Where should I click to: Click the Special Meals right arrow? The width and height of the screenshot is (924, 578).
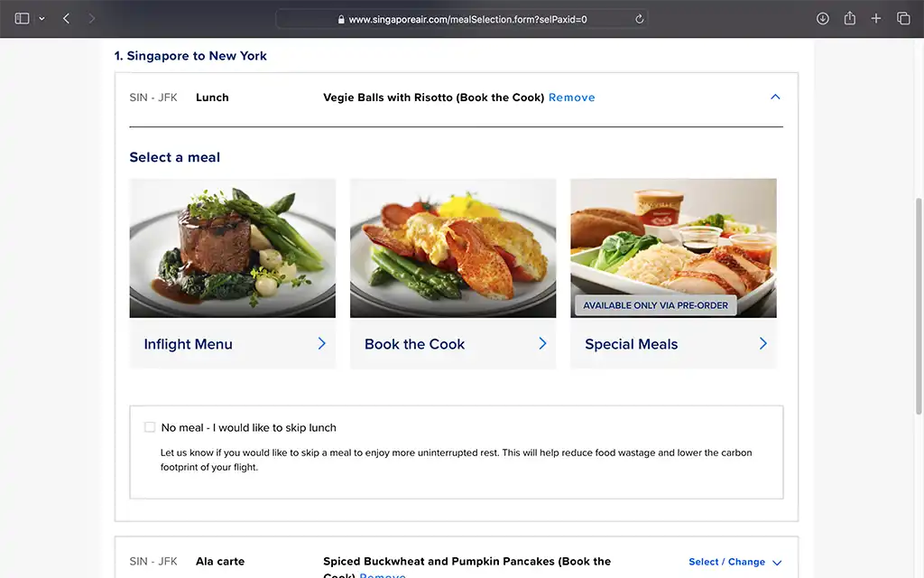tap(763, 343)
